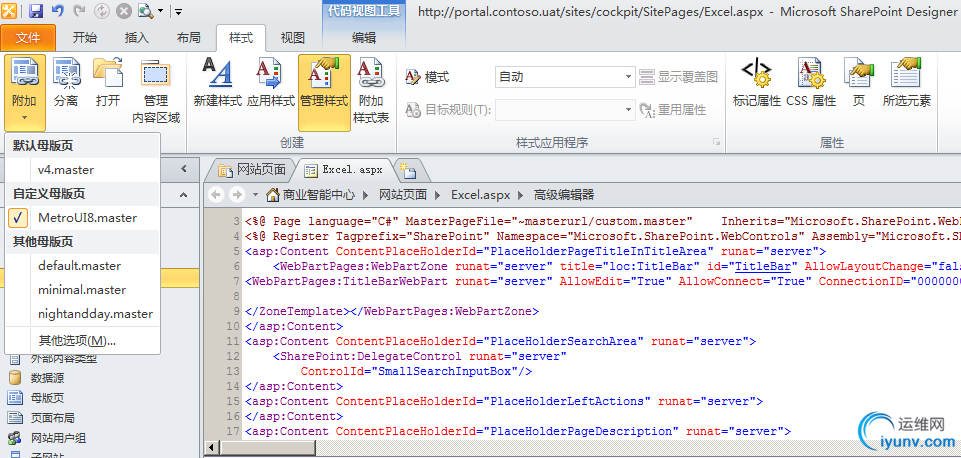Click the 网站页面 breadcrumb link
This screenshot has height=458, width=961.
tap(403, 195)
